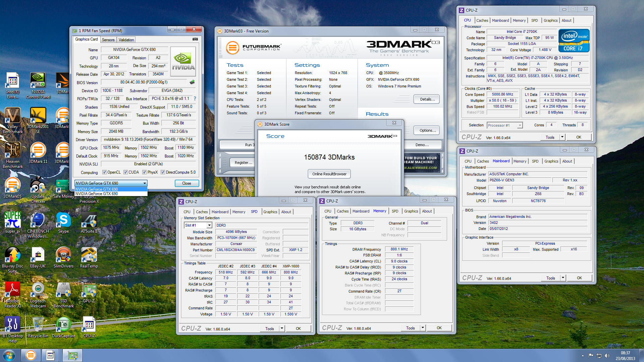
Task: Click Close button in GPU-Z window
Action: pyautogui.click(x=187, y=183)
